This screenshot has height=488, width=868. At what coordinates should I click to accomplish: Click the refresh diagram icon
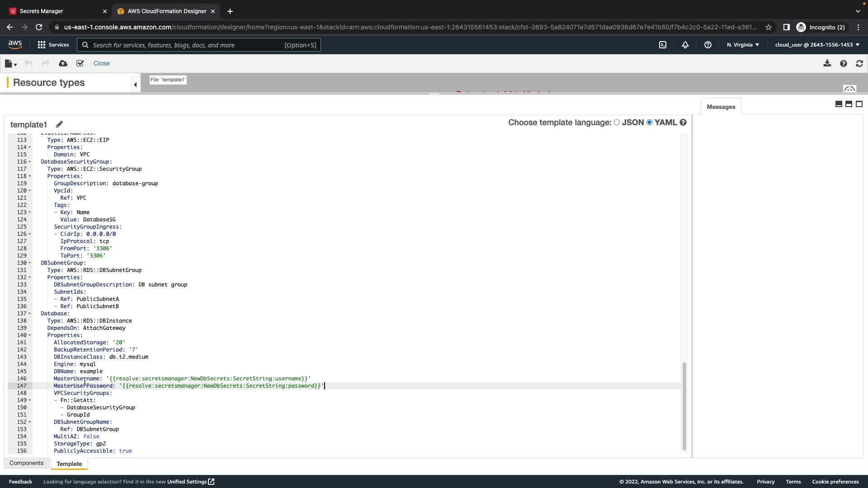pyautogui.click(x=859, y=64)
